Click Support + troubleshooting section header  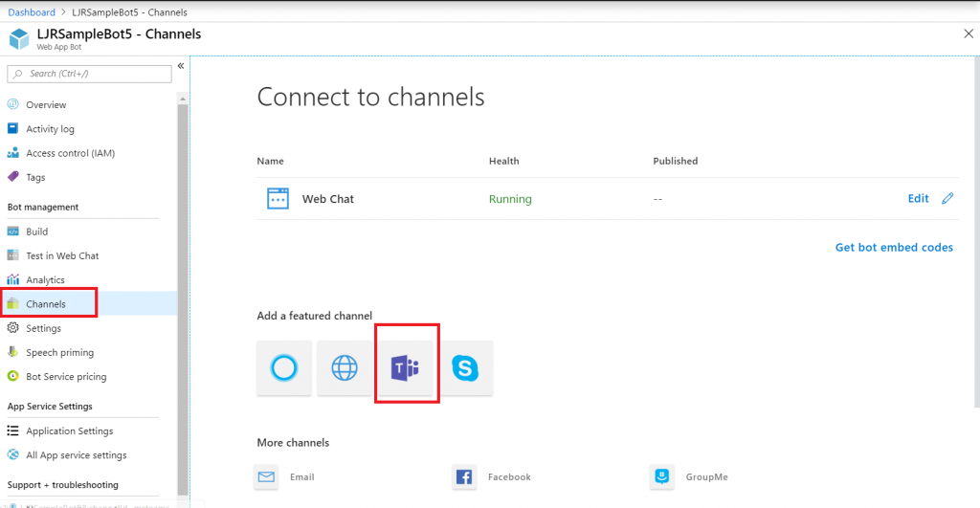[x=62, y=485]
